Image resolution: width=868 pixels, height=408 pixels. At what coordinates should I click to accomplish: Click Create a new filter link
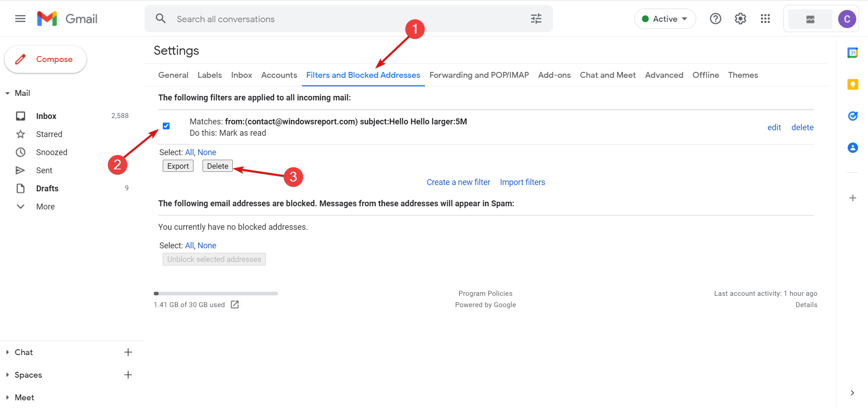pyautogui.click(x=458, y=182)
